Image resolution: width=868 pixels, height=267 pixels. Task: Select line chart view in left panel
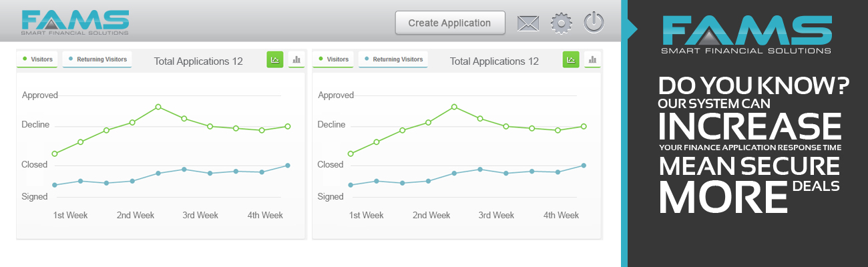pyautogui.click(x=275, y=59)
